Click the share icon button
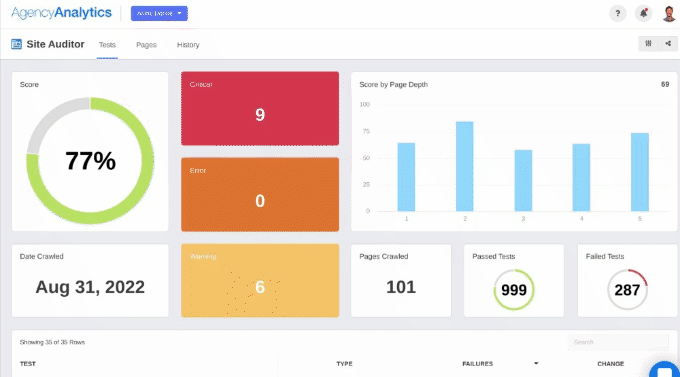680x377 pixels. [x=668, y=43]
